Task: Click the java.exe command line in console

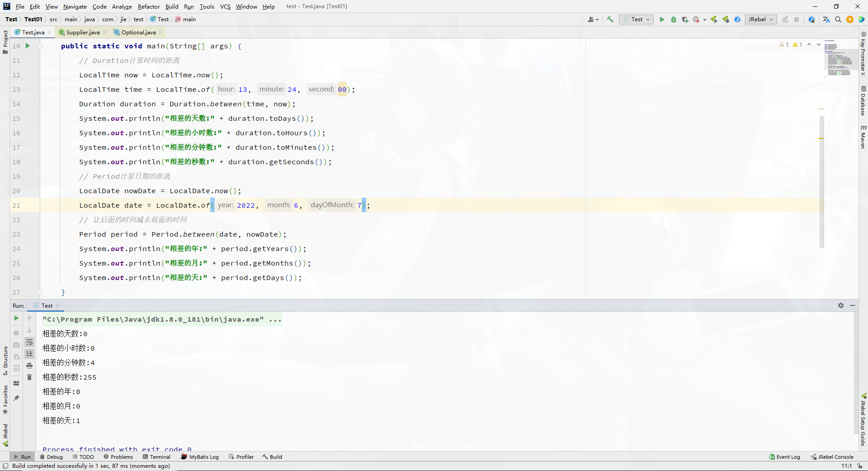Action: (x=162, y=319)
